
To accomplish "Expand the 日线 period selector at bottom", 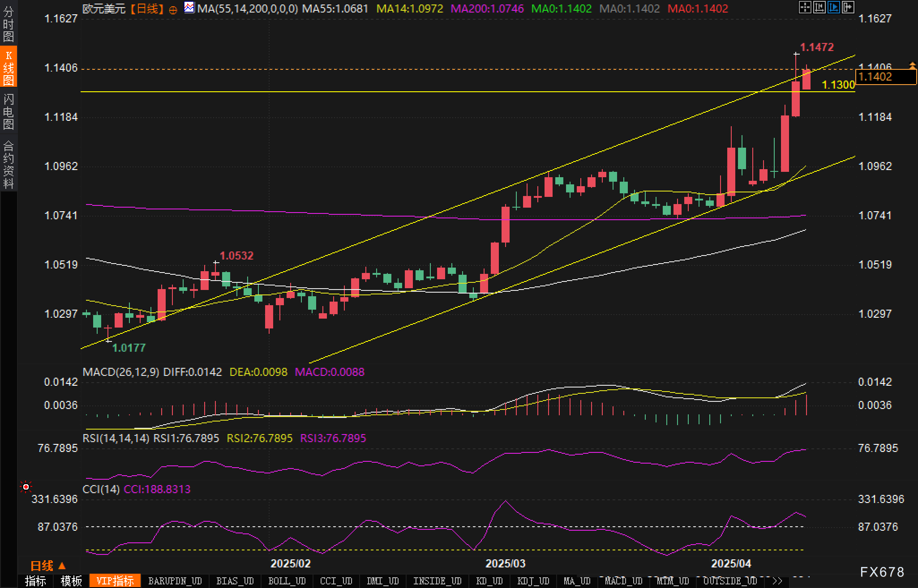I will pyautogui.click(x=48, y=566).
